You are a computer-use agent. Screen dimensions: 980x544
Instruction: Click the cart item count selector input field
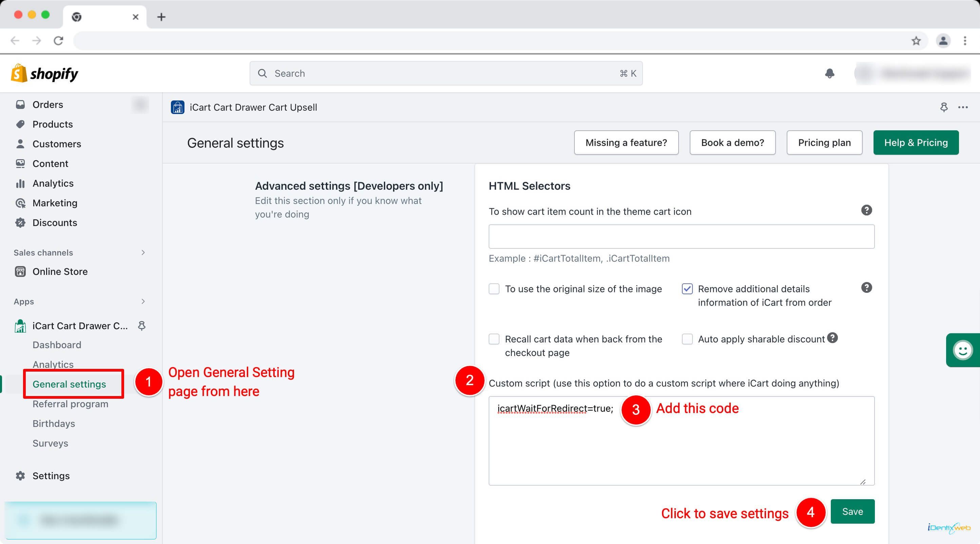(681, 237)
